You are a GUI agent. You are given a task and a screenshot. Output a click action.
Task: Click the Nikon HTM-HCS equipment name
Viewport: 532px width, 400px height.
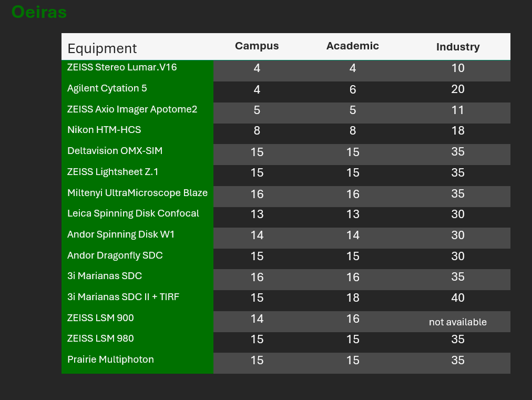(x=104, y=130)
